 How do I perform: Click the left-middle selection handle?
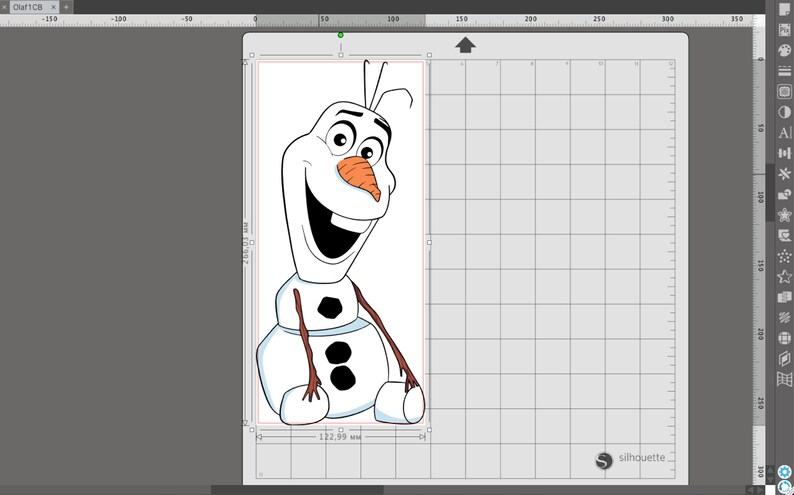252,242
